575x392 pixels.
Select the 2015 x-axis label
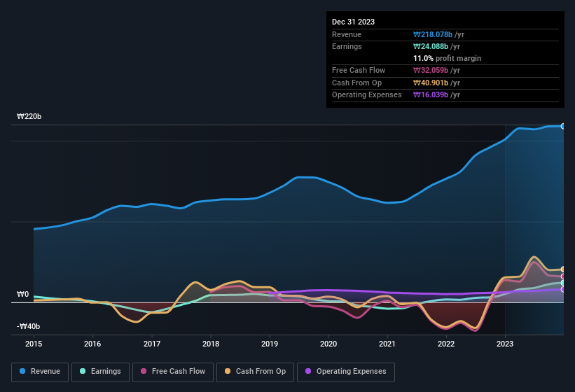point(34,344)
